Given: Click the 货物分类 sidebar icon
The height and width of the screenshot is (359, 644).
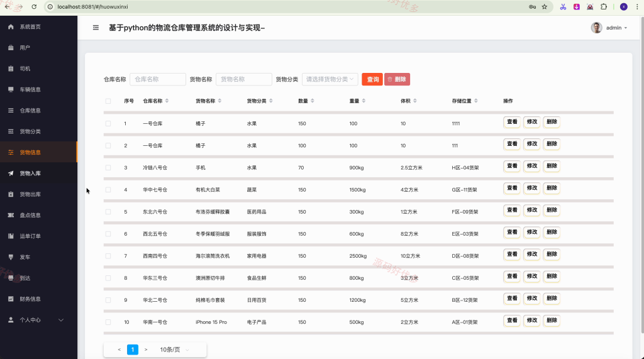Looking at the screenshot, I should coord(11,131).
